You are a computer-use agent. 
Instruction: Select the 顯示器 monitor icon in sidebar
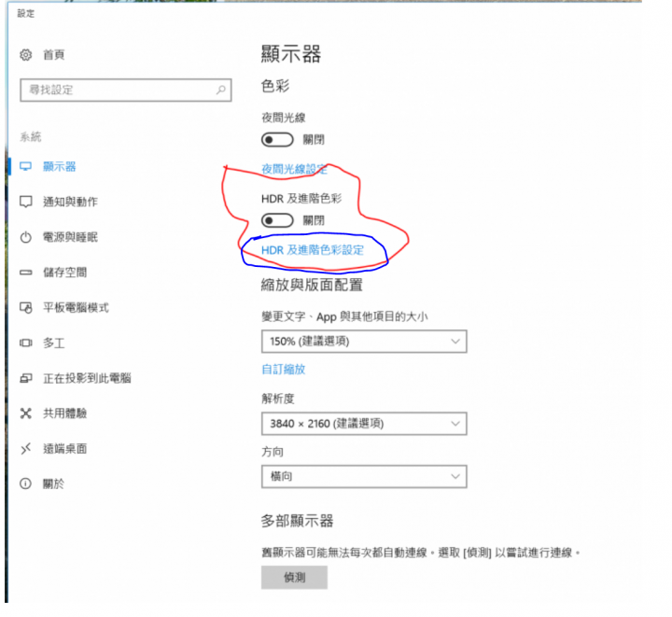pyautogui.click(x=26, y=166)
